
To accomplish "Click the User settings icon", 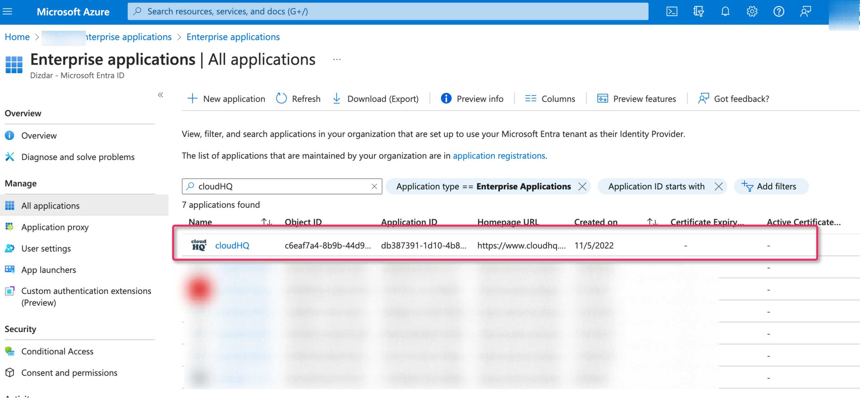I will pos(9,248).
